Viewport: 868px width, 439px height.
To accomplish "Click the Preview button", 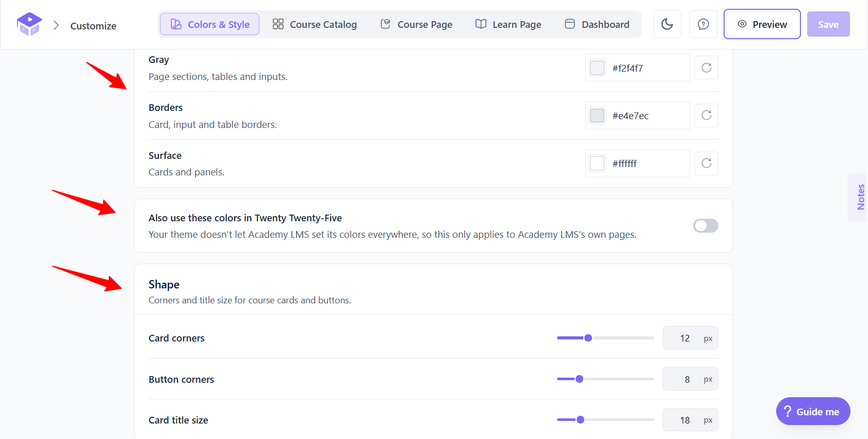I will (762, 24).
